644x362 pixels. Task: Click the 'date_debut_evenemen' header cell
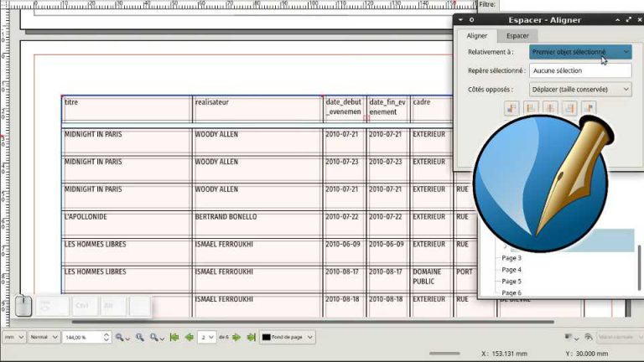[344, 109]
